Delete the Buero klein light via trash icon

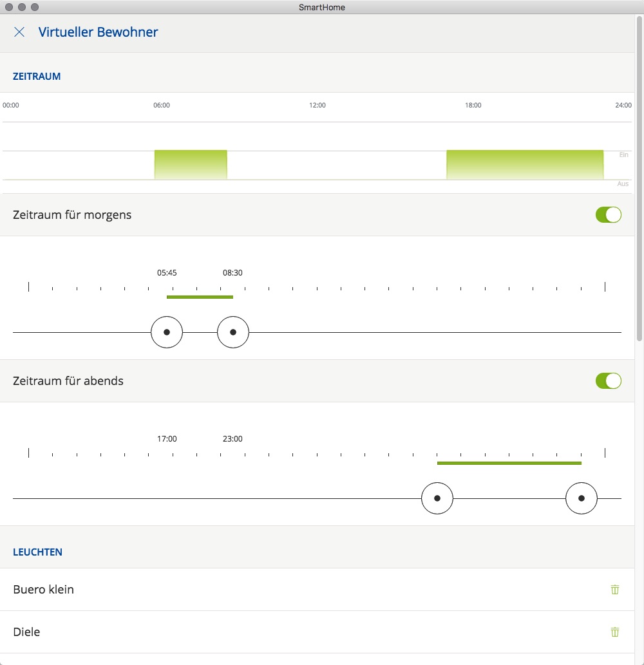pyautogui.click(x=614, y=589)
